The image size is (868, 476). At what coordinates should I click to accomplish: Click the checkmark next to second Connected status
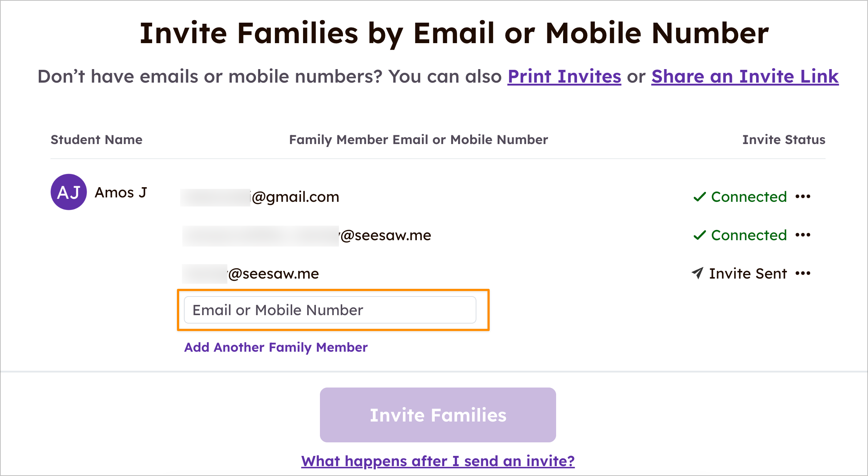[x=699, y=235]
